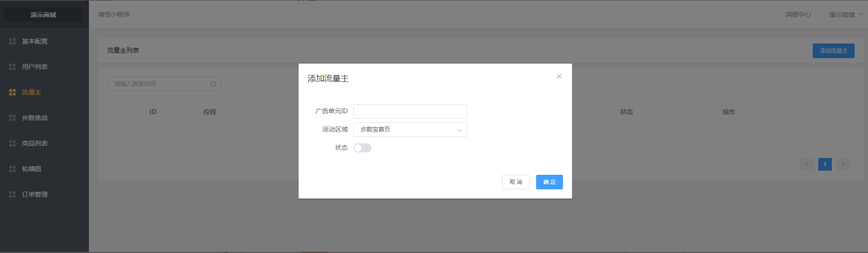Click the grid icon beside 步数挑战

point(12,118)
